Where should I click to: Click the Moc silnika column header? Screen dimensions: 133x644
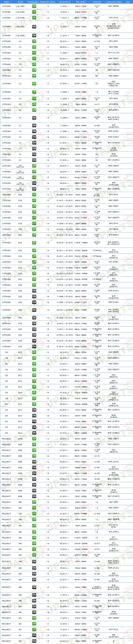click(x=81, y=2)
